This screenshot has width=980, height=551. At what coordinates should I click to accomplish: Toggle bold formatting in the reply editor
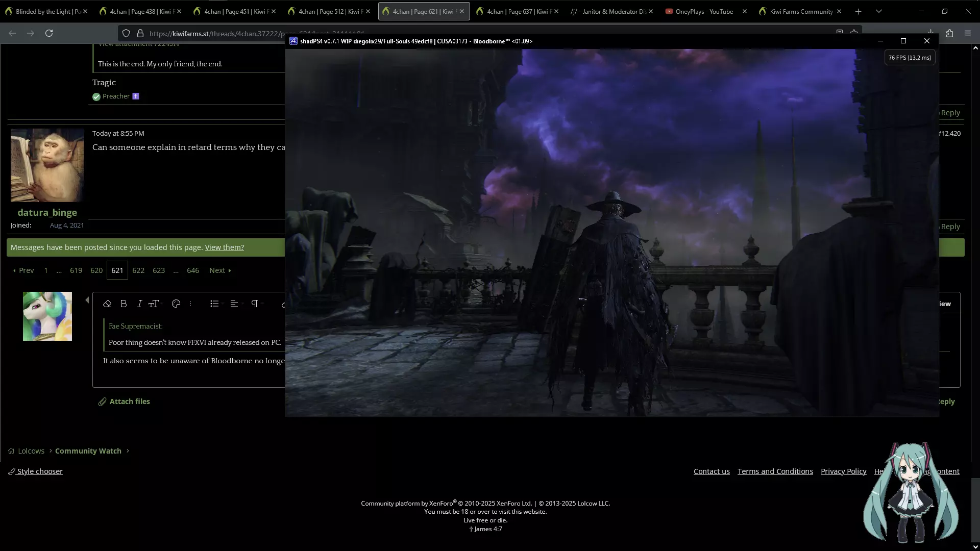pyautogui.click(x=124, y=304)
